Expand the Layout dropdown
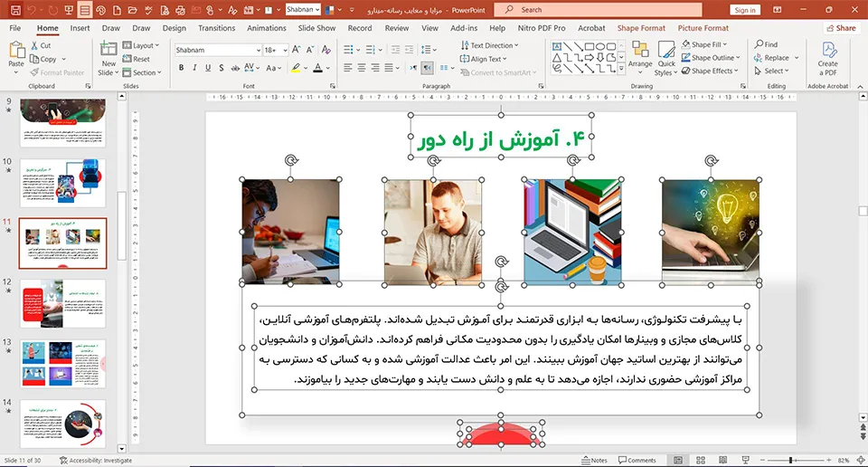 (141, 45)
